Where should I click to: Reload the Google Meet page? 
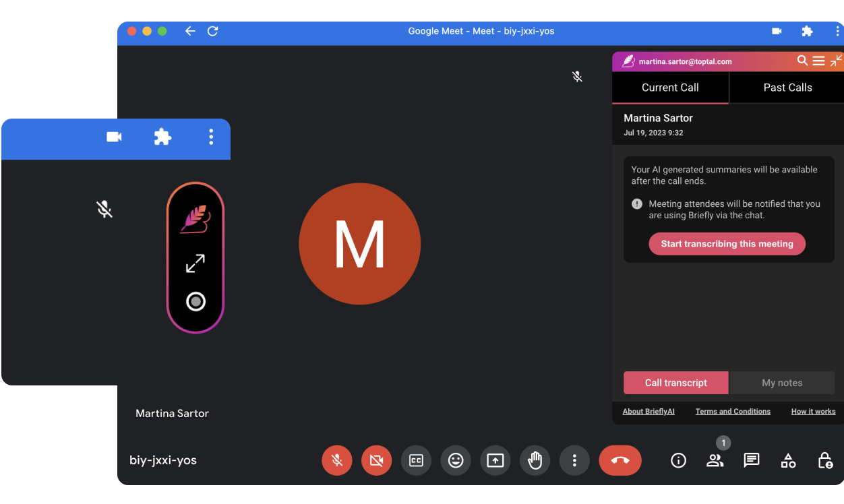212,31
